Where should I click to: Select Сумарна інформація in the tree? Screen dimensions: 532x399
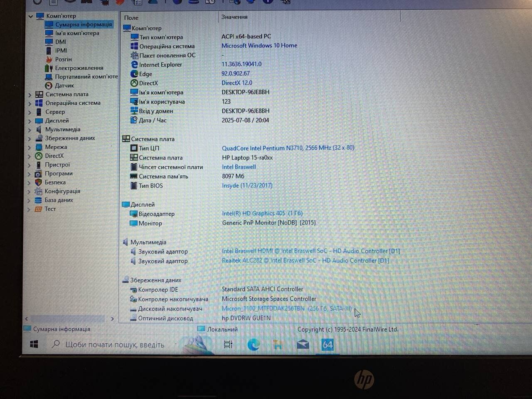point(83,24)
